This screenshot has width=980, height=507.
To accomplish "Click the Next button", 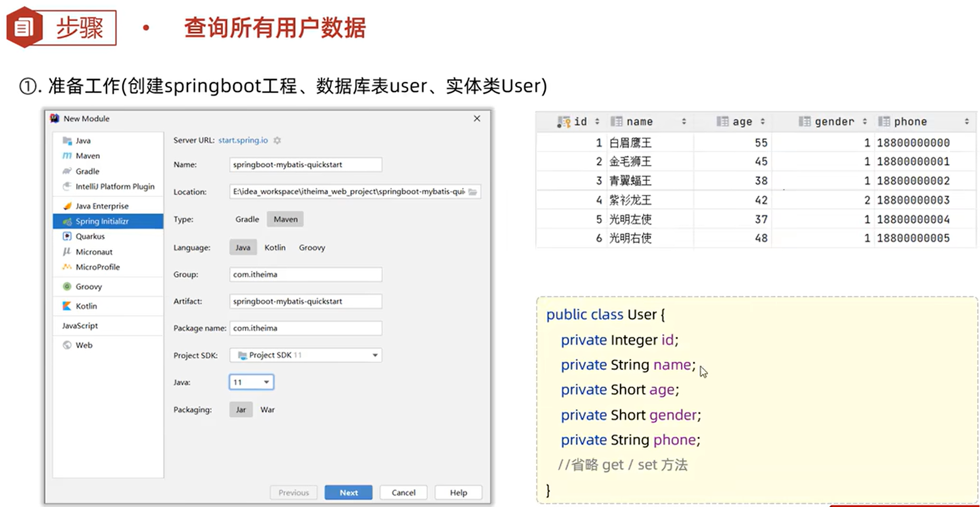I will pos(348,492).
